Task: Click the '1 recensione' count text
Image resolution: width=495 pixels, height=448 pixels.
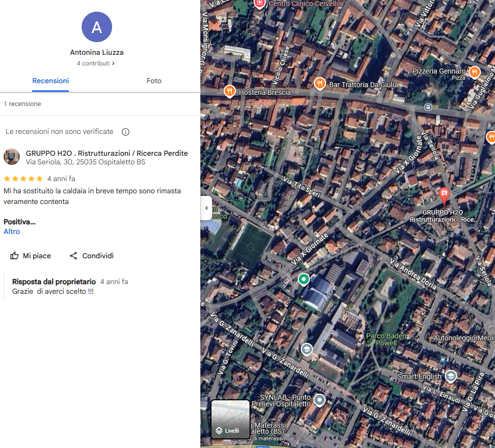Action: click(x=22, y=104)
